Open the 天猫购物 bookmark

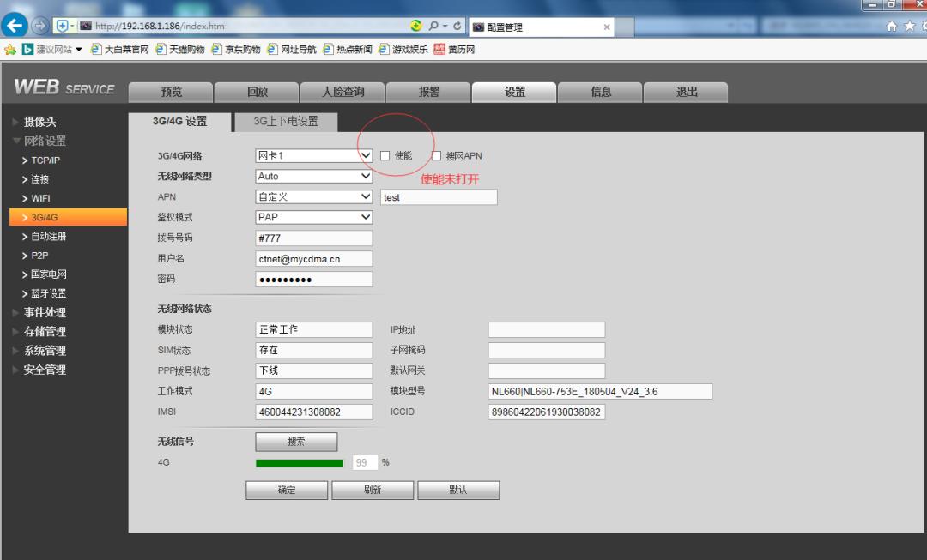point(180,50)
